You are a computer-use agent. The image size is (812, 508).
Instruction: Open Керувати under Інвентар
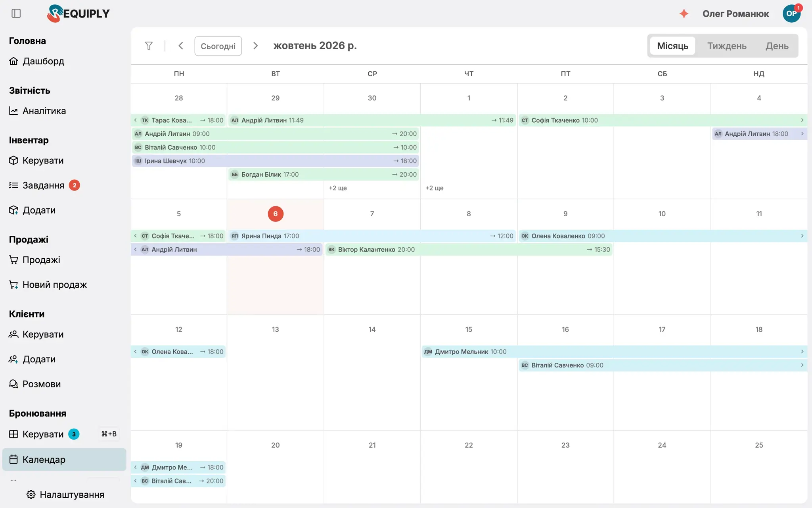coord(36,160)
